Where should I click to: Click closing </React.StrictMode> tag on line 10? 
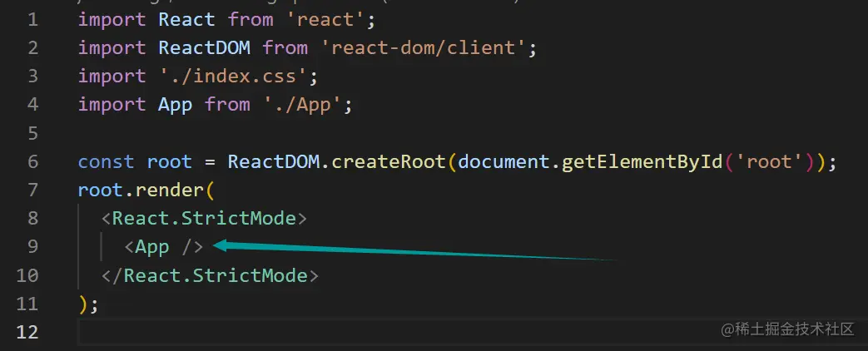pyautogui.click(x=210, y=275)
